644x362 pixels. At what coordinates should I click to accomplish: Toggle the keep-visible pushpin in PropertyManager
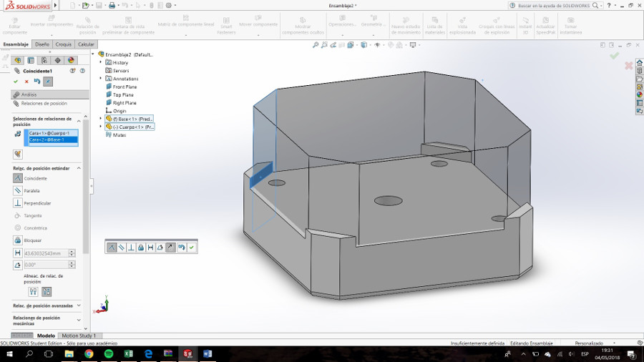tap(48, 82)
